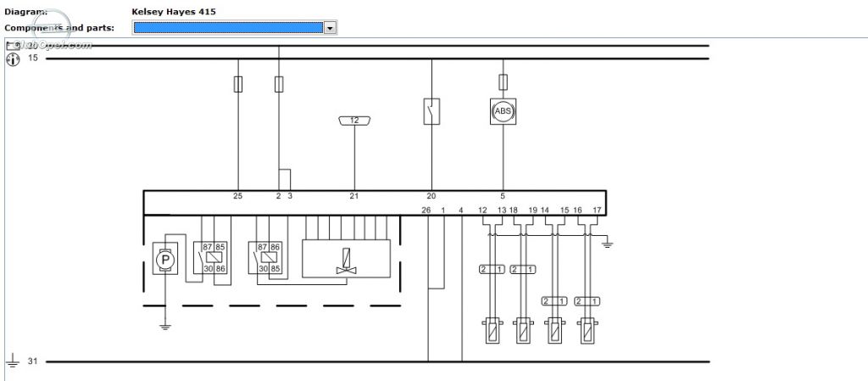Click the switch on the pin 20 wire
The image size is (868, 381).
[431, 111]
